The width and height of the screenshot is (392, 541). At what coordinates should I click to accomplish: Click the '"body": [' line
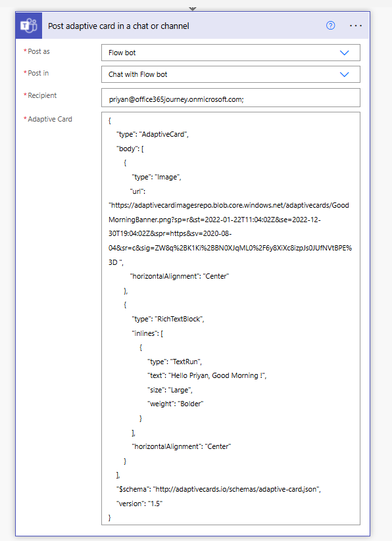point(130,149)
